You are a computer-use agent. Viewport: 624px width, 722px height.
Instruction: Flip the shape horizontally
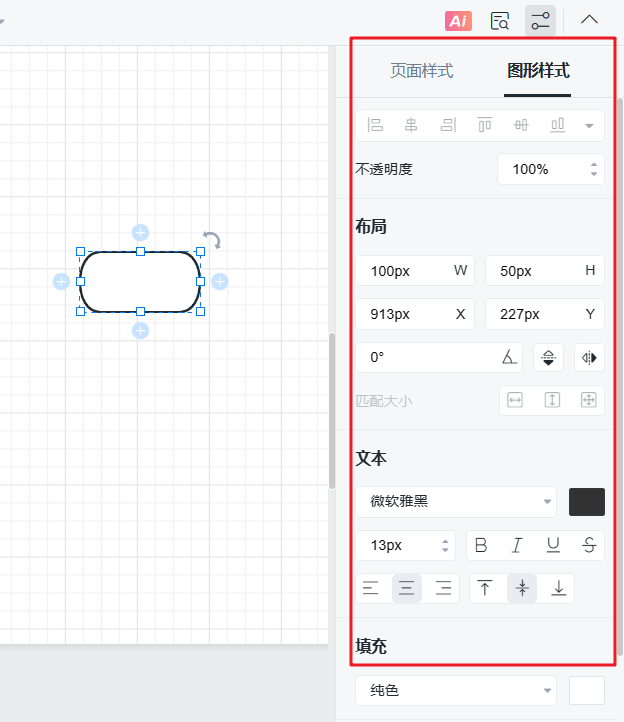(x=589, y=357)
